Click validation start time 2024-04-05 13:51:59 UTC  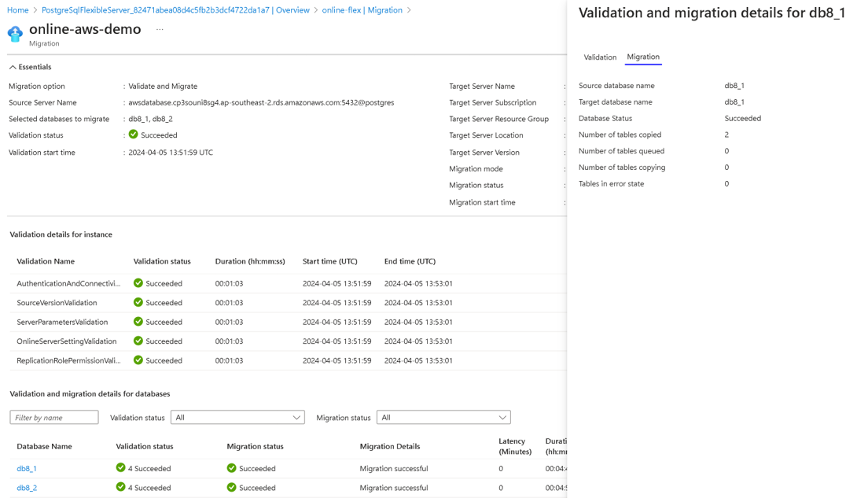point(171,153)
